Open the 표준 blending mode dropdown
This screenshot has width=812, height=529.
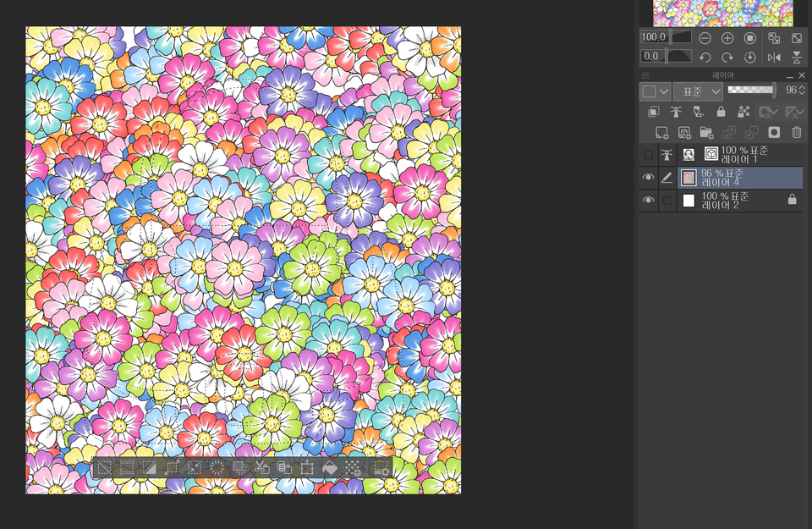698,91
